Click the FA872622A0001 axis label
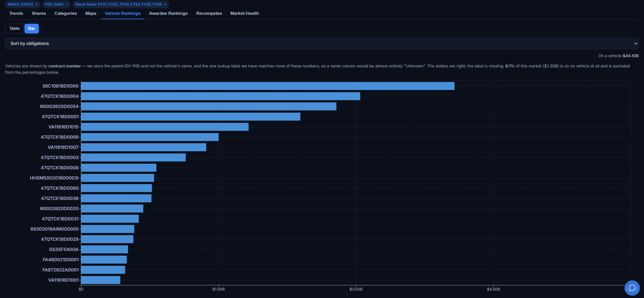The image size is (644, 298). (x=60, y=270)
